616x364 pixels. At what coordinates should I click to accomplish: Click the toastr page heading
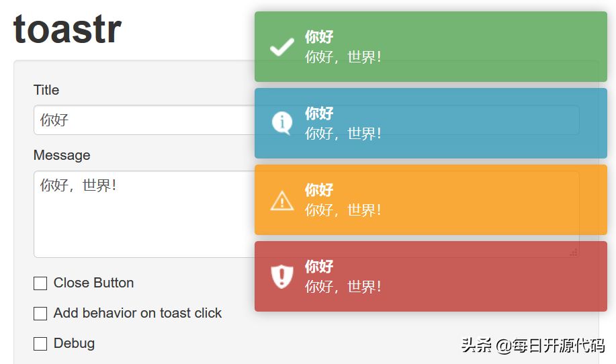(67, 29)
